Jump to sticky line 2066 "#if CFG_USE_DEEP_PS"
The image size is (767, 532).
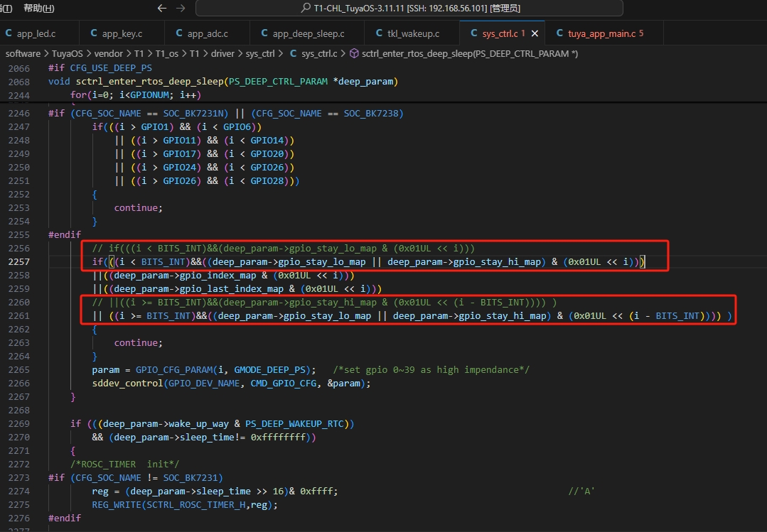pos(100,68)
